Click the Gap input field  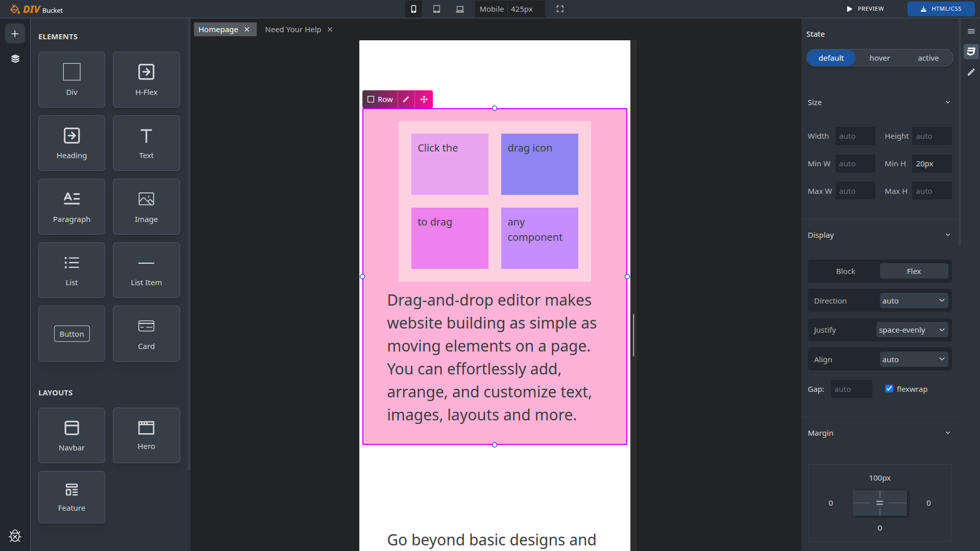point(851,389)
